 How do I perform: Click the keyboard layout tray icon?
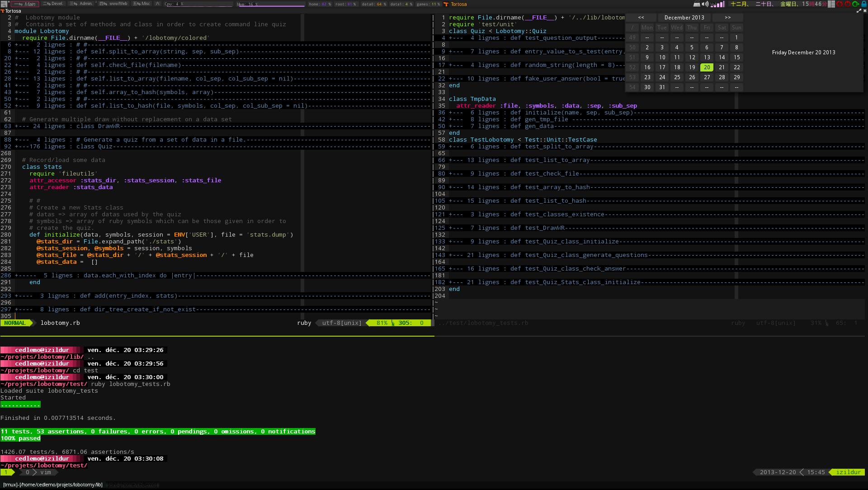pos(697,4)
